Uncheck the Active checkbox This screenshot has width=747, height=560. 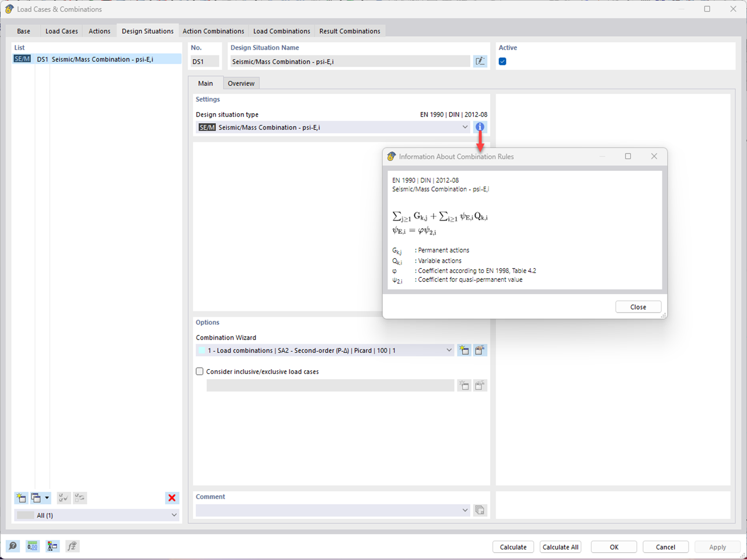click(502, 61)
